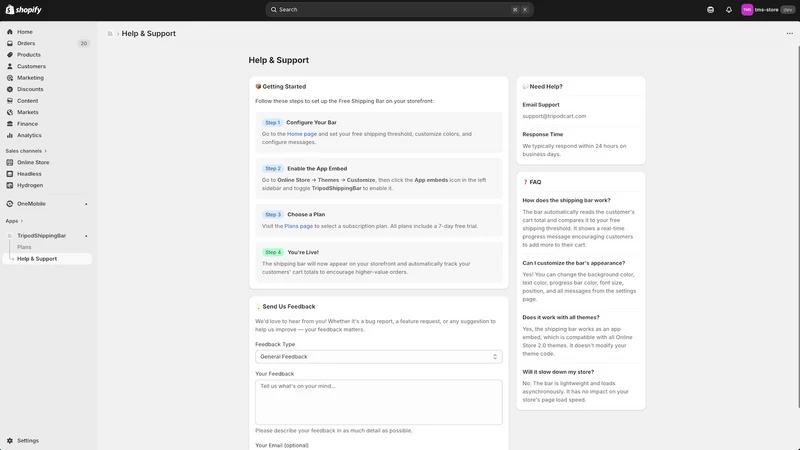800x450 pixels.
Task: Click the Step 1 badge
Action: click(272, 122)
